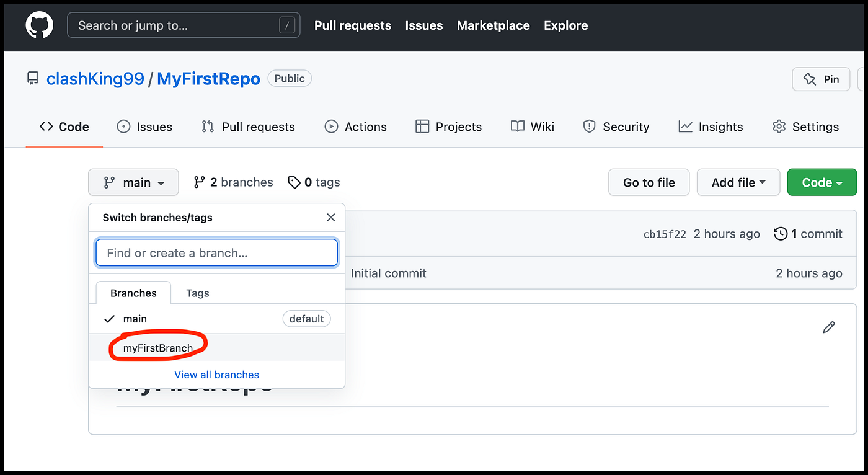Click the Find or create a branch field

click(x=217, y=253)
